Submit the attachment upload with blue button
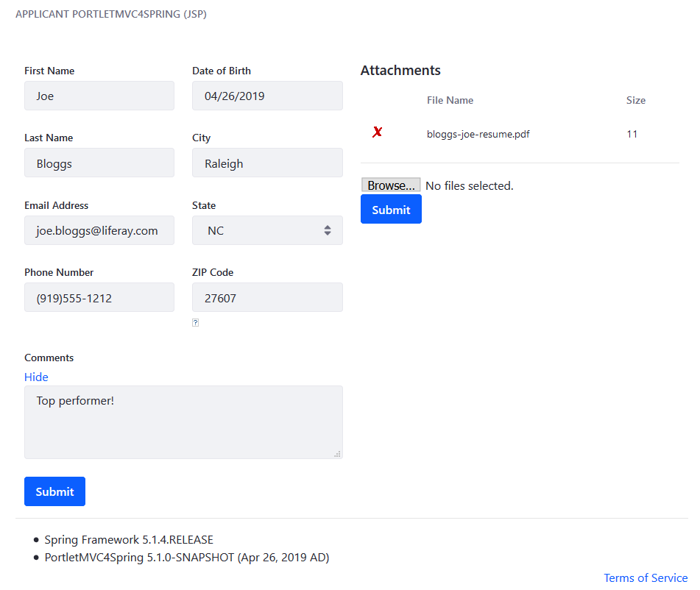The height and width of the screenshot is (590, 700). 391,210
